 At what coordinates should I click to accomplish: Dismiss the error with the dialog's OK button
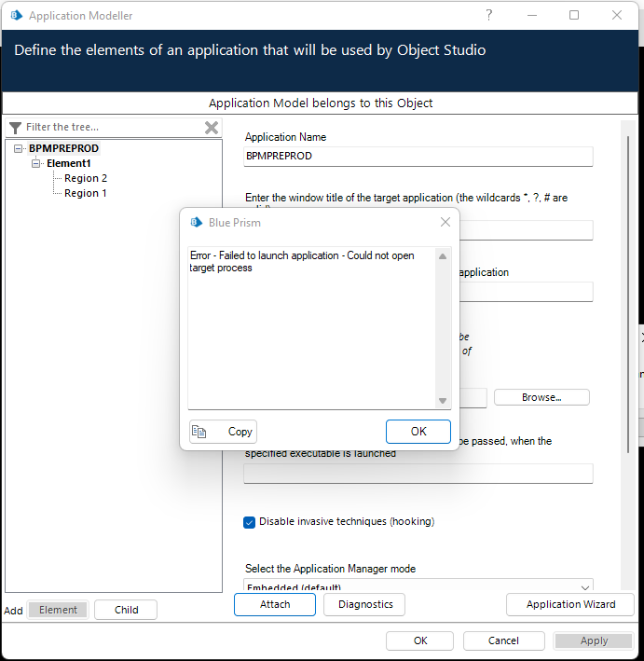coord(418,432)
